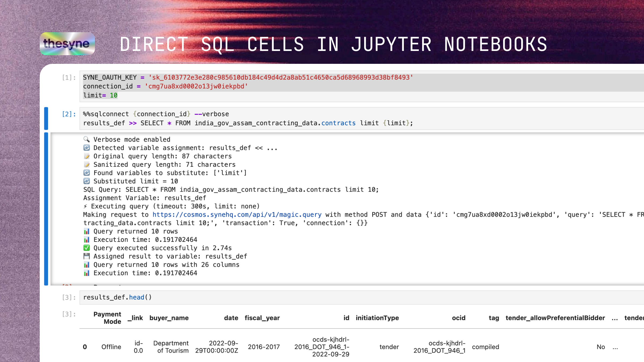Click the green checkmark icon beside Query executed successfully
This screenshot has height=362, width=644.
86,248
